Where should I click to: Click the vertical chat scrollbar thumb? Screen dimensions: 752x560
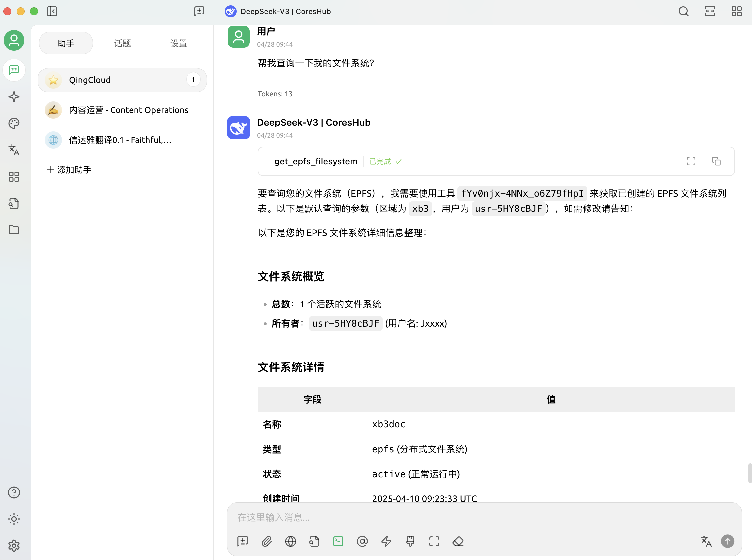pyautogui.click(x=750, y=473)
